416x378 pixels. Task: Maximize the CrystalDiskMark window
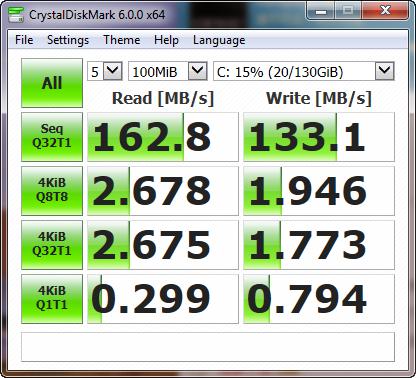click(x=348, y=11)
